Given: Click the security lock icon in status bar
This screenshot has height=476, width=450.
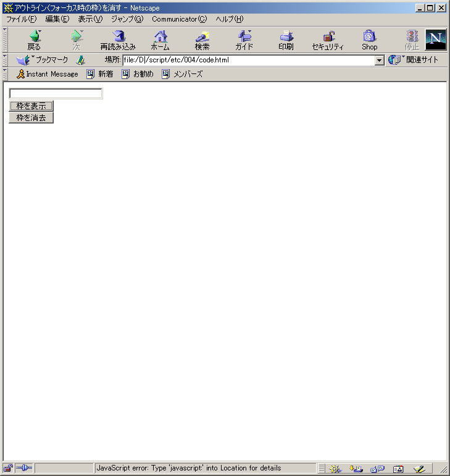Looking at the screenshot, I should pos(8,468).
